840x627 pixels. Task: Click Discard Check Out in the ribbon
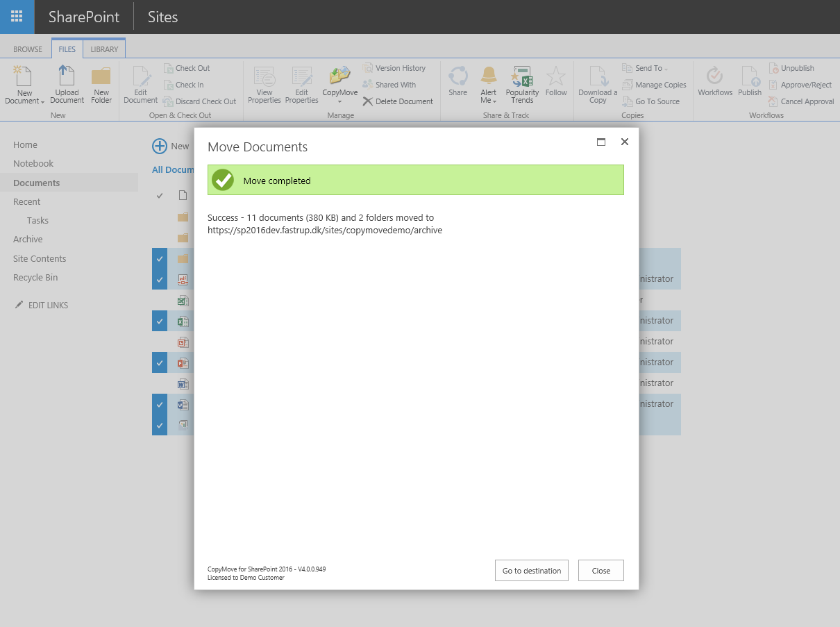(200, 101)
